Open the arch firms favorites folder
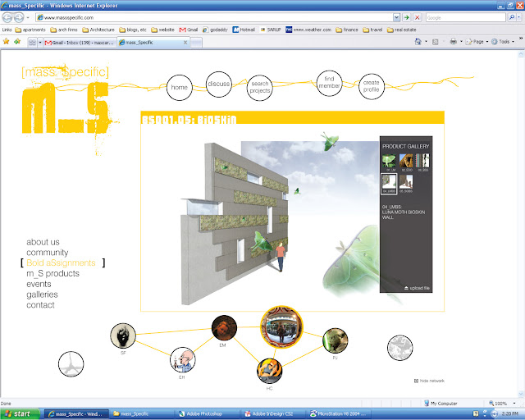This screenshot has width=525, height=420. tap(64, 30)
